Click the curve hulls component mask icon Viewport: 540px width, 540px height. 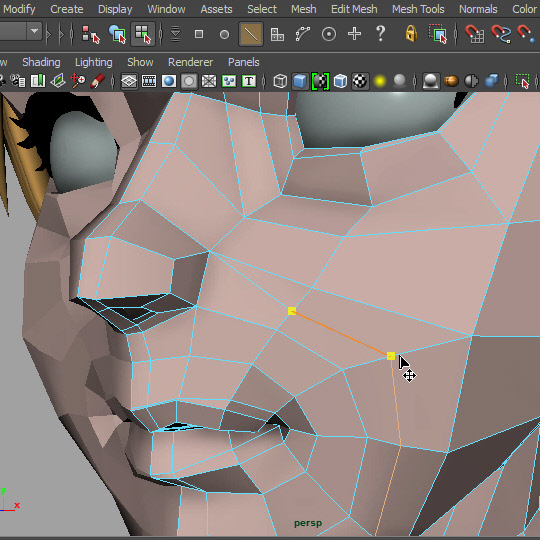coord(303,34)
